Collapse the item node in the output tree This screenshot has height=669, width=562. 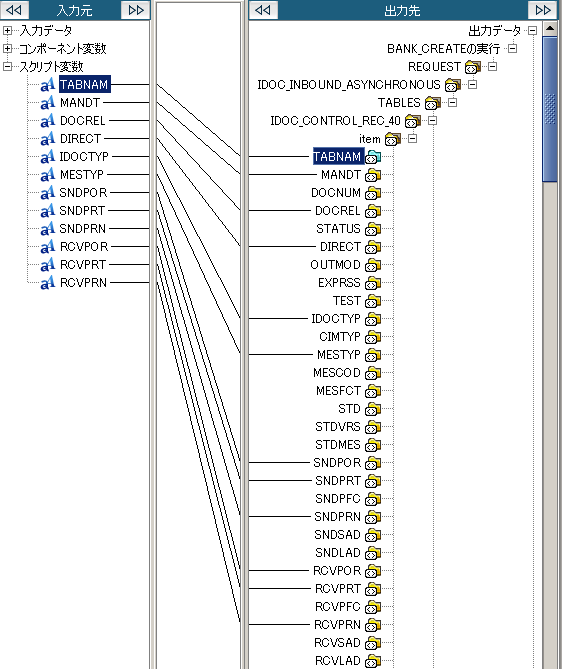click(x=412, y=139)
